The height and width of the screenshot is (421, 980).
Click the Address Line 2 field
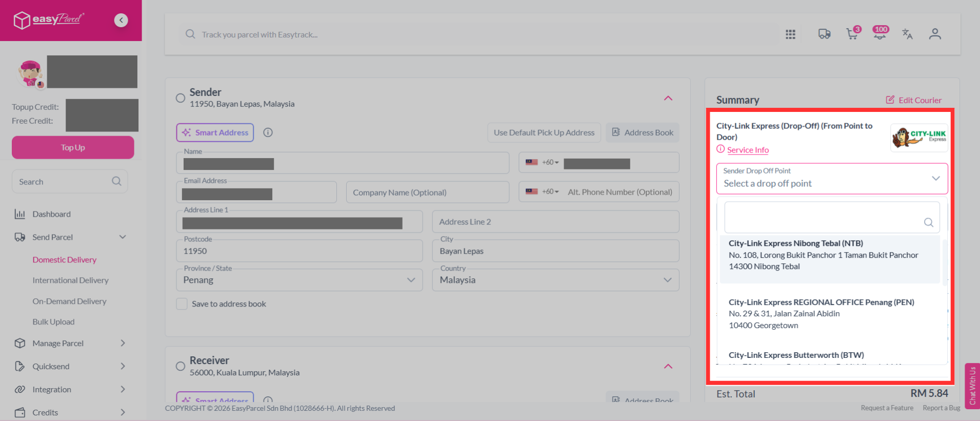point(556,221)
